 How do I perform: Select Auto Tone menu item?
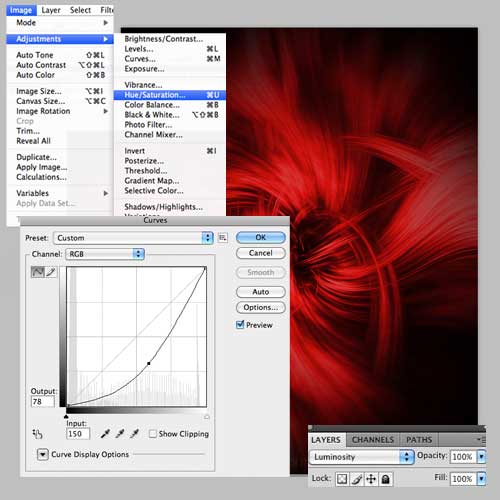[60, 55]
